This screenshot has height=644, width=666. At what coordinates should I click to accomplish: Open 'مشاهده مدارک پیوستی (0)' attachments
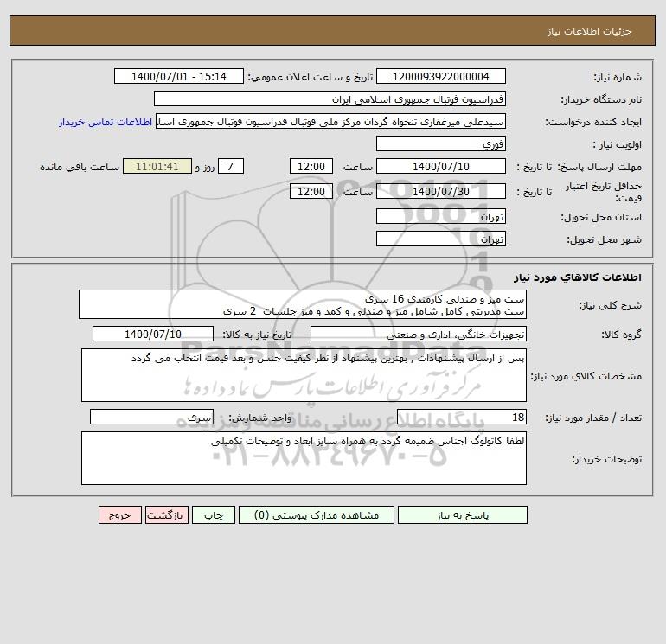(317, 515)
